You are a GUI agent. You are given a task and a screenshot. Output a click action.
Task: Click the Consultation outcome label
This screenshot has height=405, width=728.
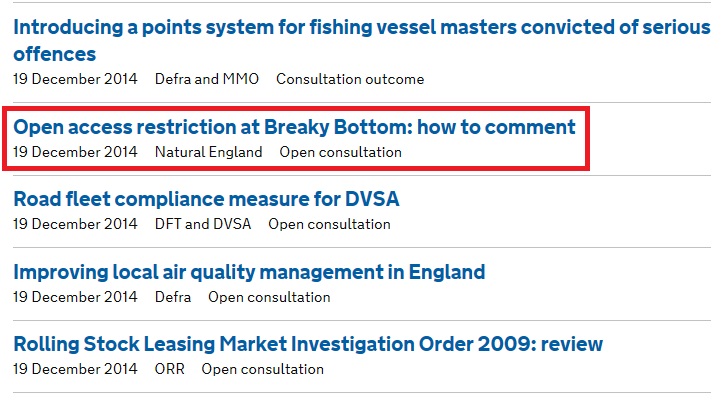click(x=350, y=79)
